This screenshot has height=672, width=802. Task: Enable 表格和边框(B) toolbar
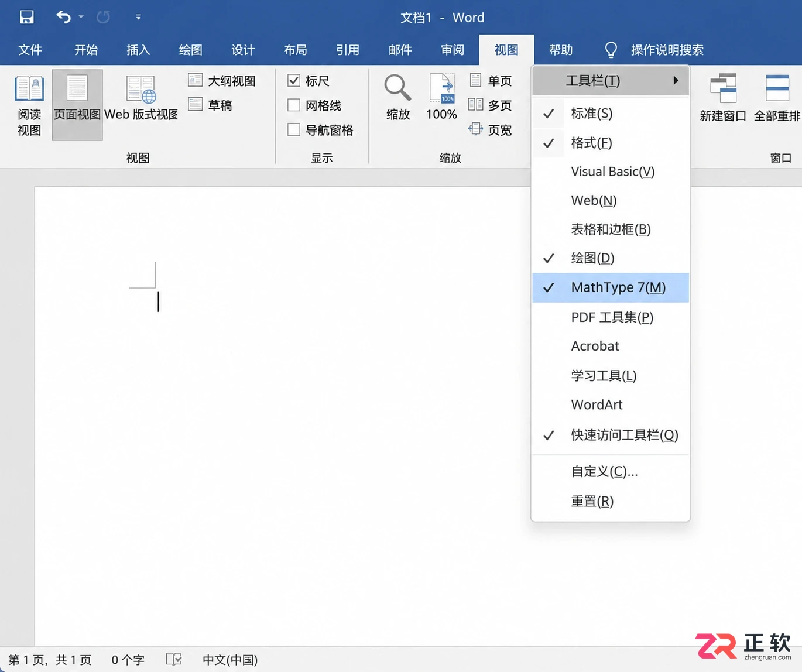(x=611, y=229)
